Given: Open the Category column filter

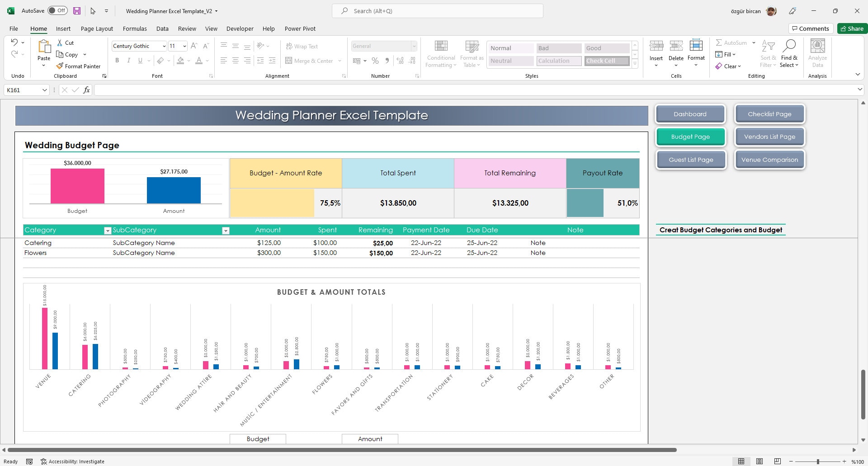Looking at the screenshot, I should pyautogui.click(x=107, y=231).
